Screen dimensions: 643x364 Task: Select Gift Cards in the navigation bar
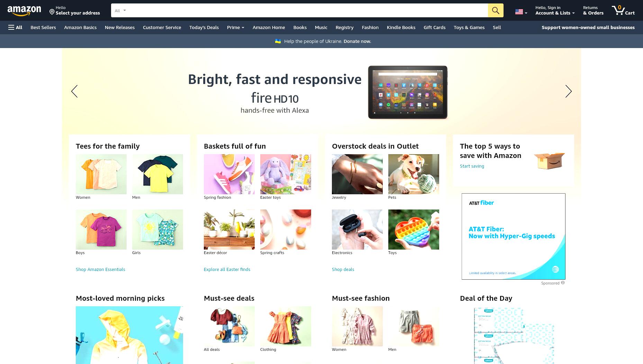point(434,27)
